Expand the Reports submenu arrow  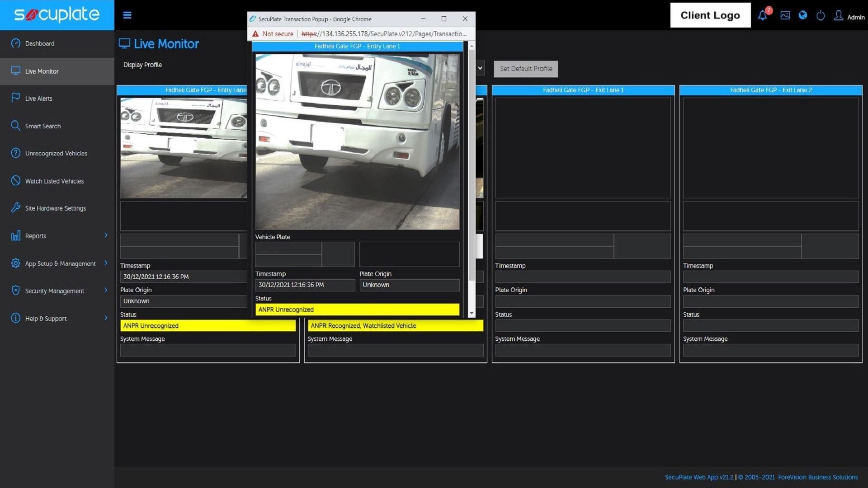[106, 235]
